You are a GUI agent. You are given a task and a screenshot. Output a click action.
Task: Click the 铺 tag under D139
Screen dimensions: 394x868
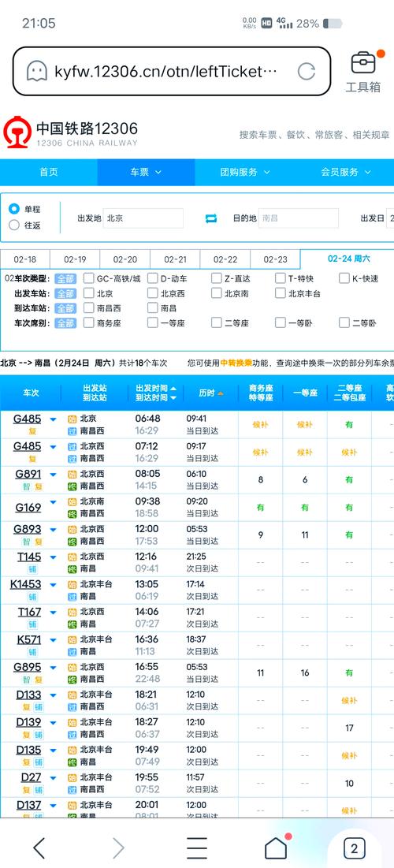tap(38, 735)
